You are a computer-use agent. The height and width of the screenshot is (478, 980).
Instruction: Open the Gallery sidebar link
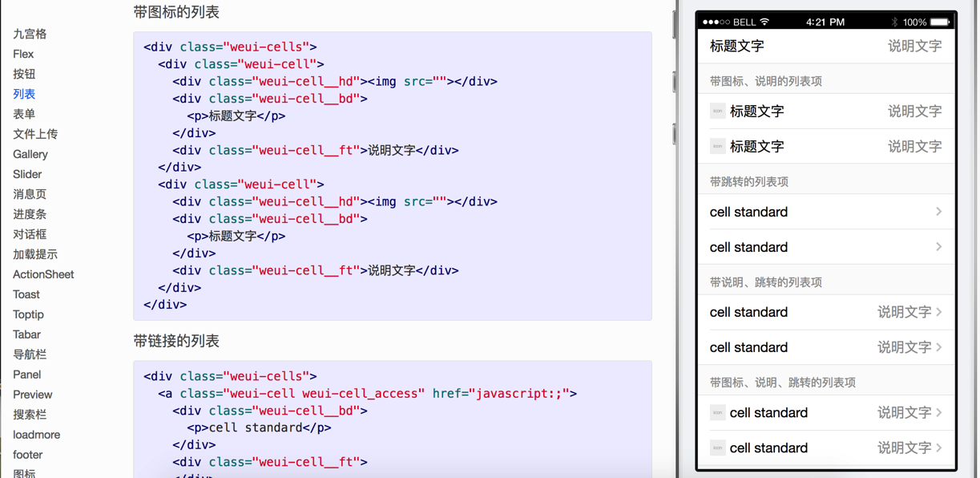(30, 154)
